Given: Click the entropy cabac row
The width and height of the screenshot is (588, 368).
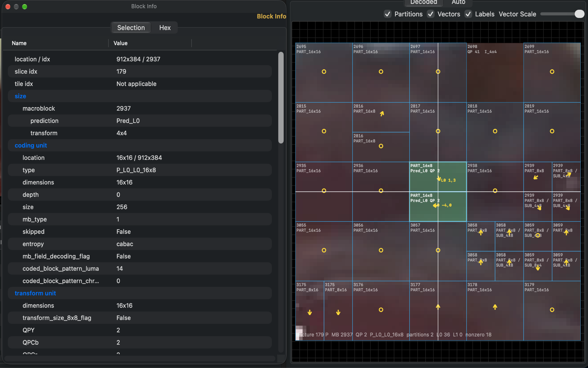Looking at the screenshot, I should tap(140, 244).
